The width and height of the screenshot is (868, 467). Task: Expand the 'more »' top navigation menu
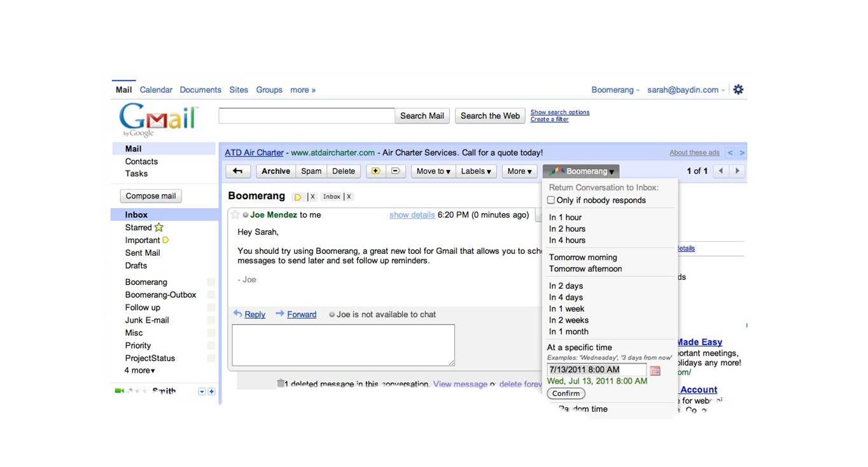[303, 90]
